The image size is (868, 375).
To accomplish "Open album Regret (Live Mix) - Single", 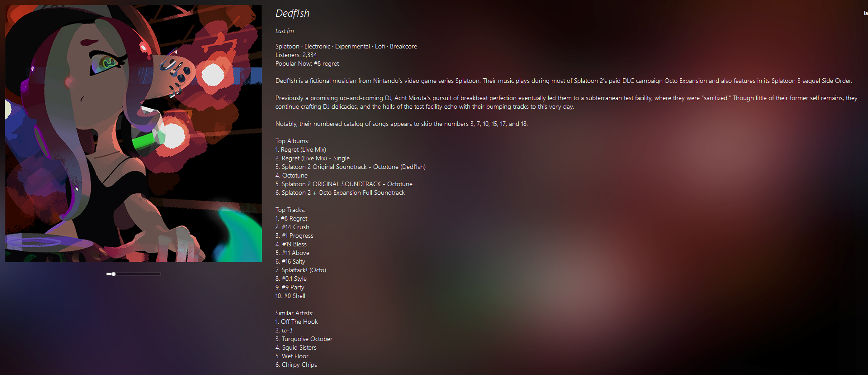I will [316, 159].
